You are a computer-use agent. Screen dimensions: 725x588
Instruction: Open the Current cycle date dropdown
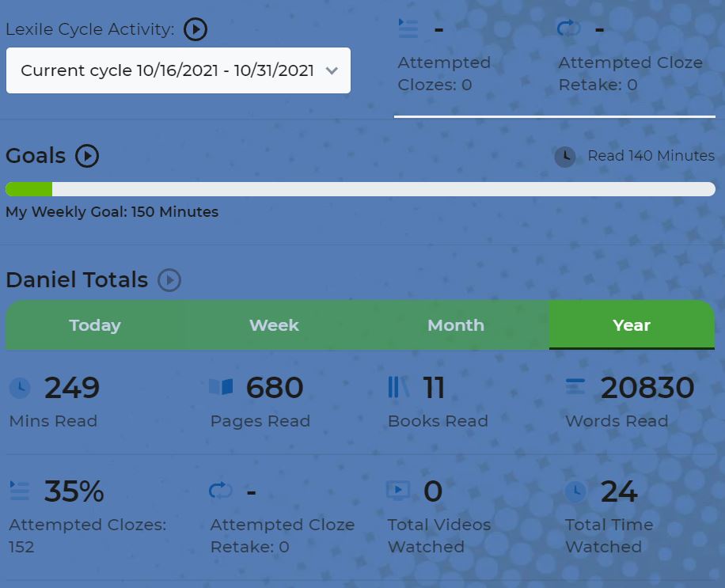point(178,70)
